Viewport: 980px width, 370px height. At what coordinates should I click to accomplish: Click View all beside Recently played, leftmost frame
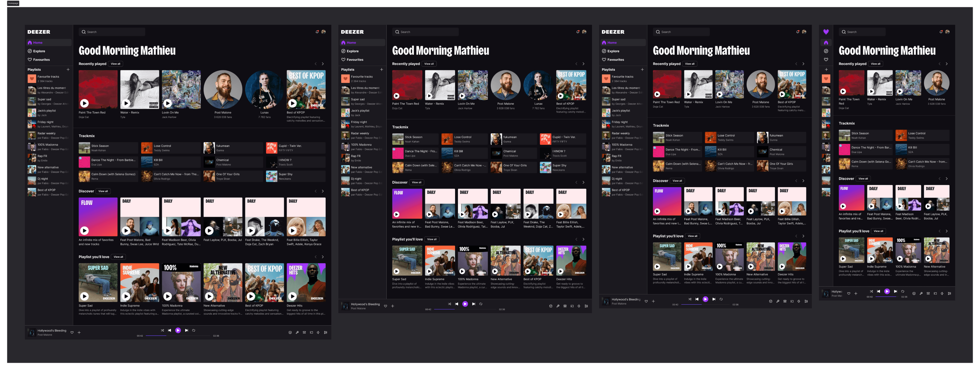pos(116,64)
